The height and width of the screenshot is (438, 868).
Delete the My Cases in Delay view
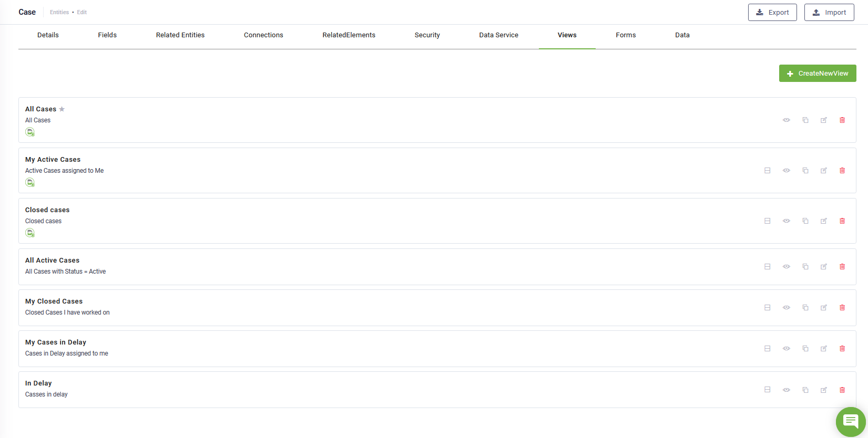pyautogui.click(x=842, y=349)
